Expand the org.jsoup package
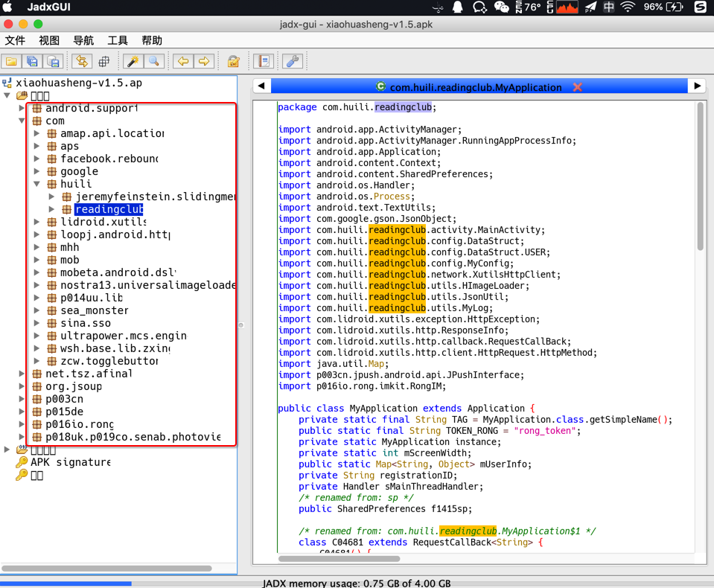Screen dimensions: 714x588 click(x=22, y=386)
